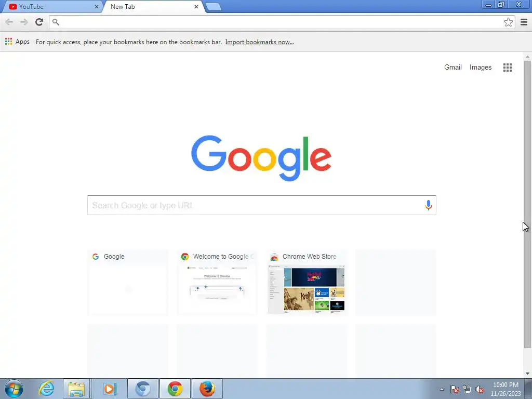The height and width of the screenshot is (399, 532).
Task: Launch Firefox from taskbar
Action: coord(207,389)
